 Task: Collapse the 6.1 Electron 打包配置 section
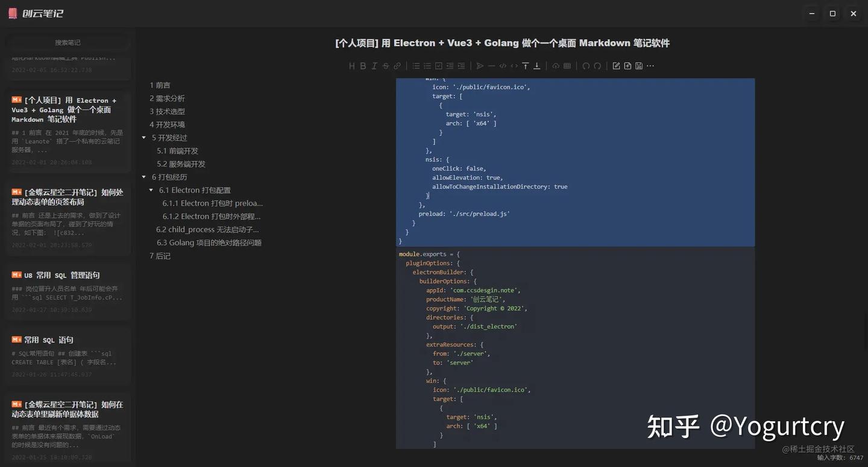pos(151,189)
